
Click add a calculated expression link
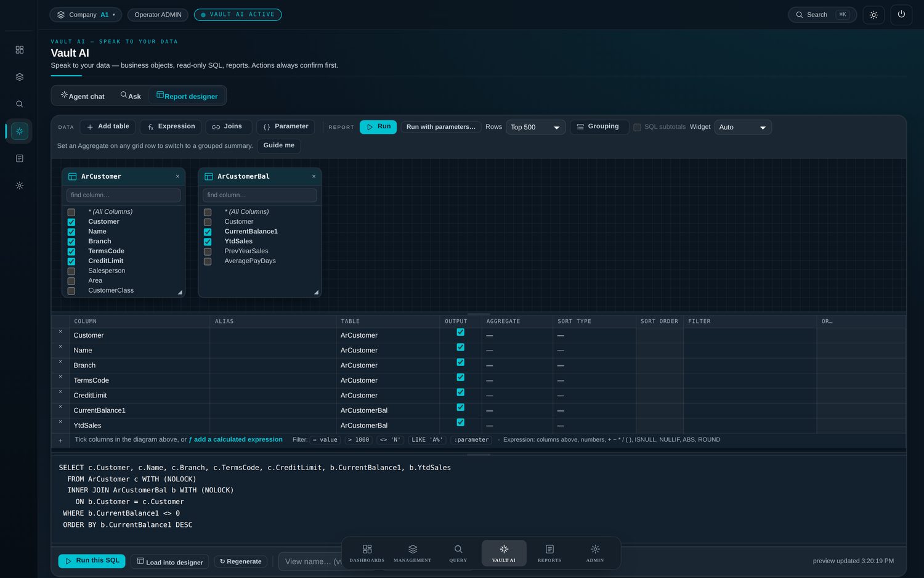tap(236, 440)
